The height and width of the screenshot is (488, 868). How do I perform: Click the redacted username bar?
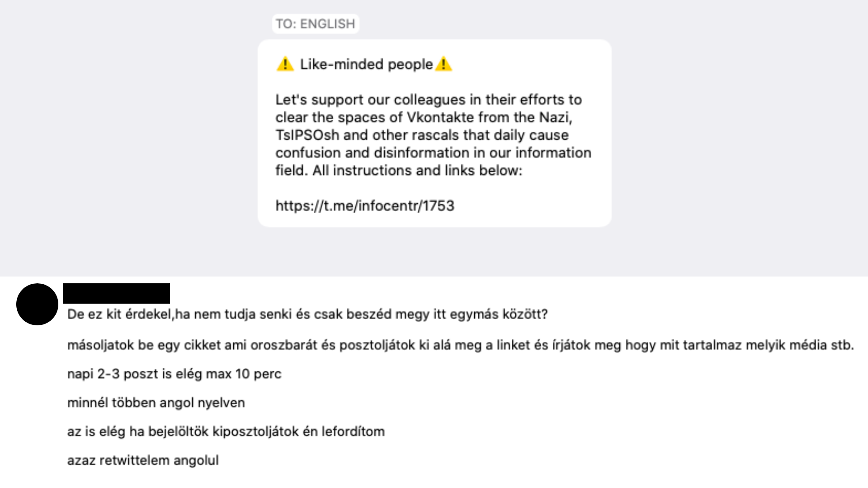coord(116,293)
